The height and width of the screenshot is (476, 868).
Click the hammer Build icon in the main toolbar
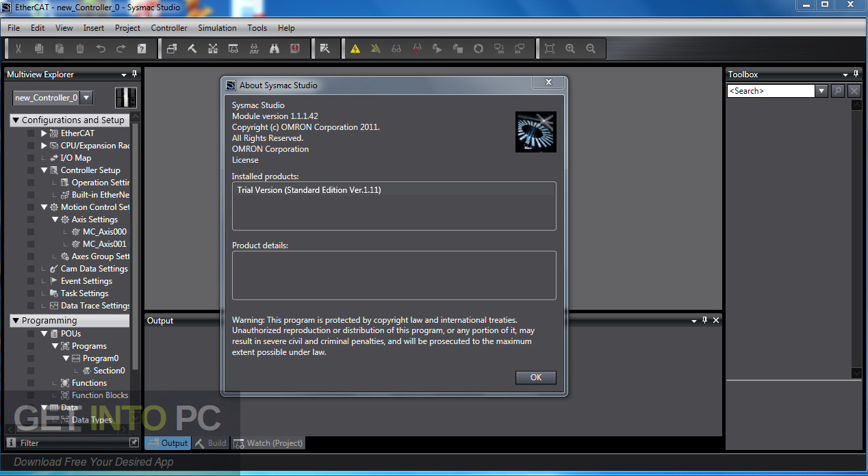tap(192, 49)
